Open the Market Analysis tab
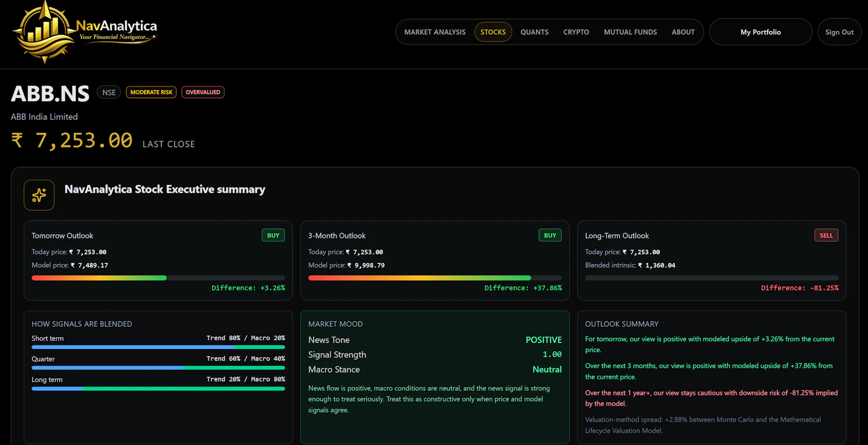Image resolution: width=868 pixels, height=445 pixels. [x=435, y=32]
